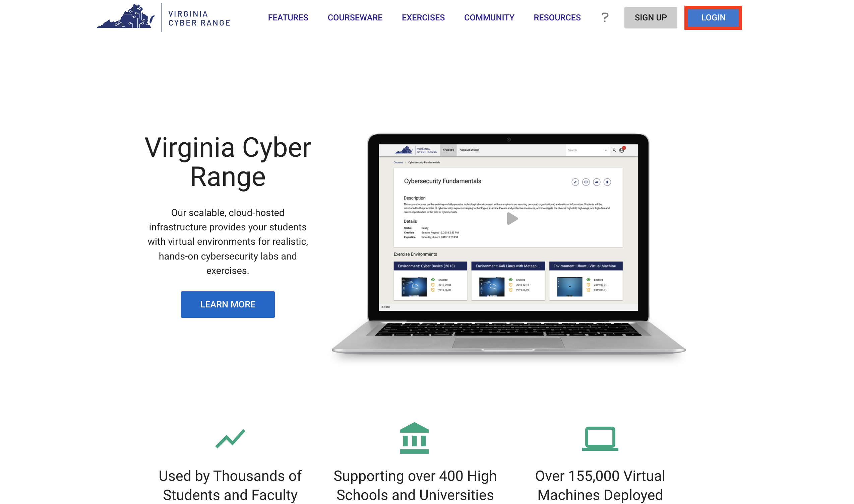Click the COMMUNITY menu item
854x504 pixels.
(x=489, y=17)
